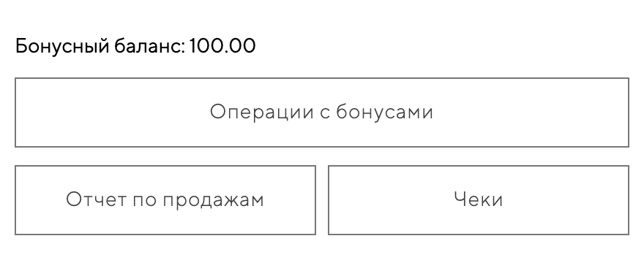Activate the Чеки outlined button
644x263 pixels.
click(x=479, y=200)
